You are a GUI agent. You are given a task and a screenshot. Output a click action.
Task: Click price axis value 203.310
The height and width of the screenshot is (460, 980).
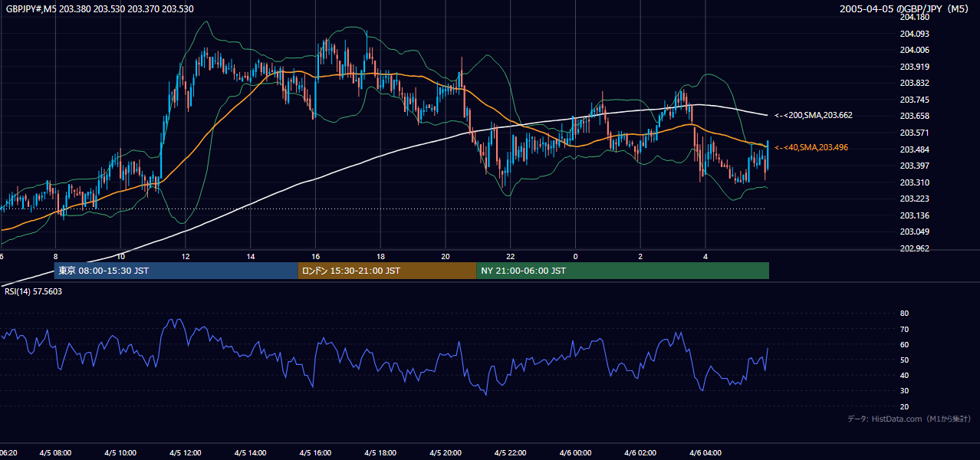coord(914,182)
